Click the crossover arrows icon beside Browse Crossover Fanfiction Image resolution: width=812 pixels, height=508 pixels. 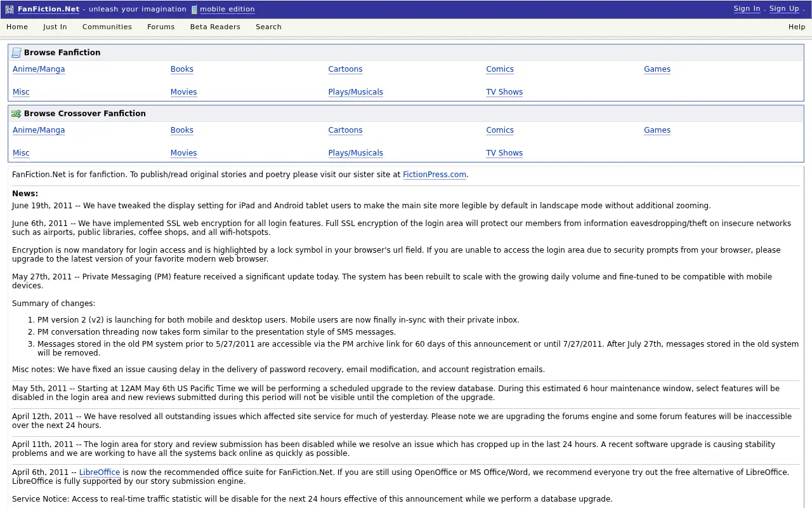click(16, 114)
